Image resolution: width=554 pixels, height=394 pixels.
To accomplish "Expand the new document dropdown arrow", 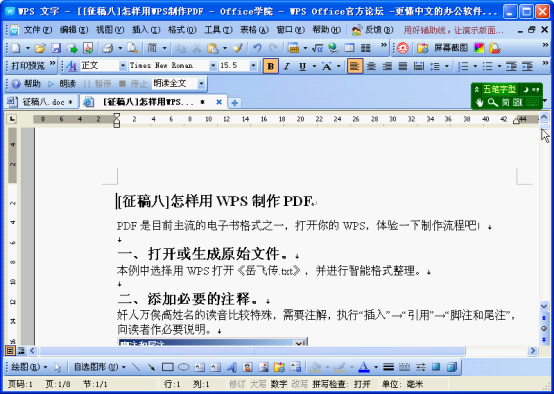I will coord(28,48).
